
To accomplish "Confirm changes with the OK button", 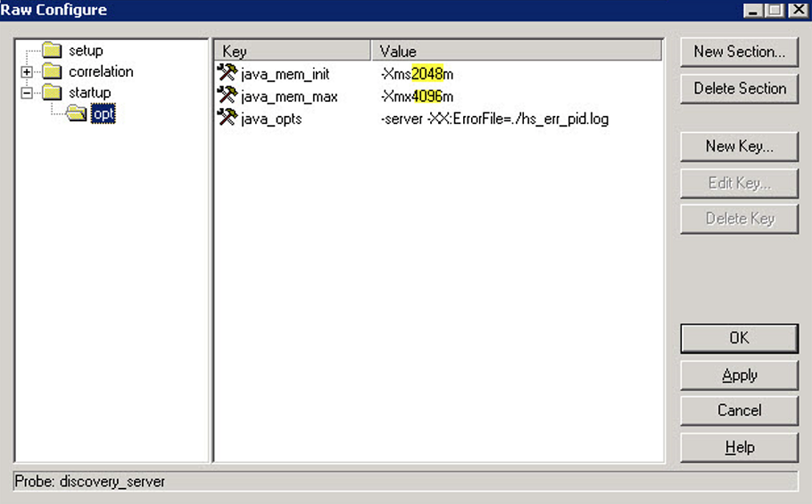I will (739, 338).
